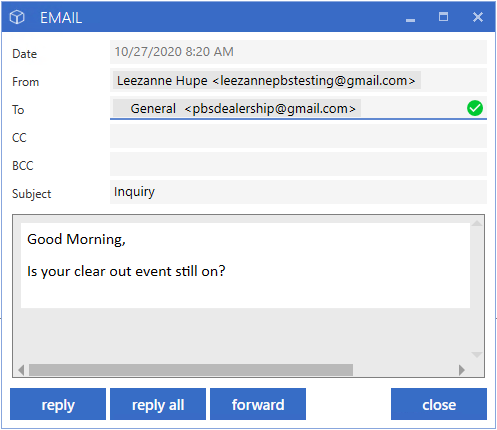Click the cube app icon in title bar
Viewport: 497px width, 430px height.
click(17, 17)
